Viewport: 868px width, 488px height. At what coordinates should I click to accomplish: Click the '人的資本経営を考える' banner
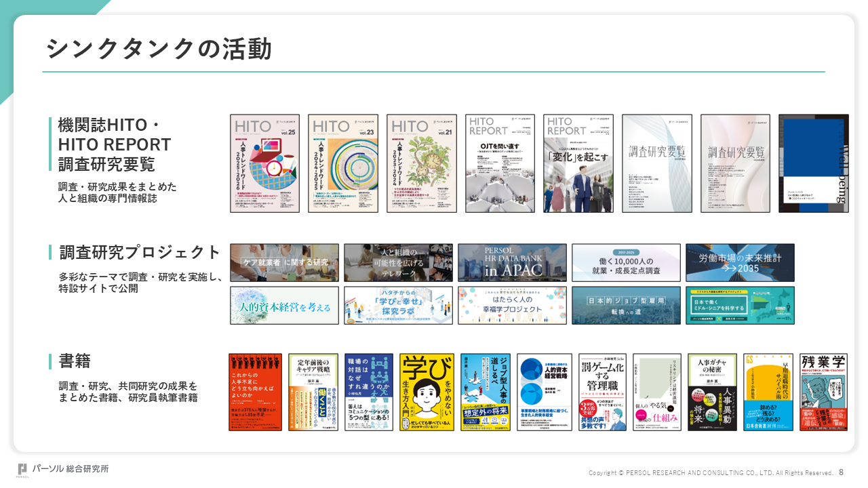(284, 305)
